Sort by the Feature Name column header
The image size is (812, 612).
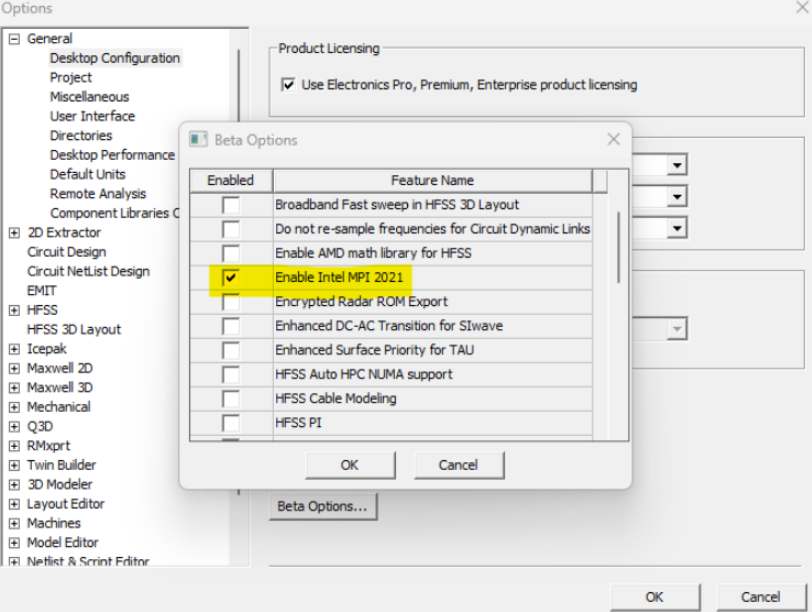[432, 181]
